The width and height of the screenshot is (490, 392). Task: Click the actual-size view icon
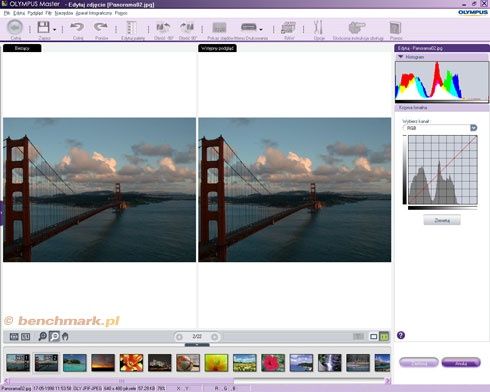point(26,337)
